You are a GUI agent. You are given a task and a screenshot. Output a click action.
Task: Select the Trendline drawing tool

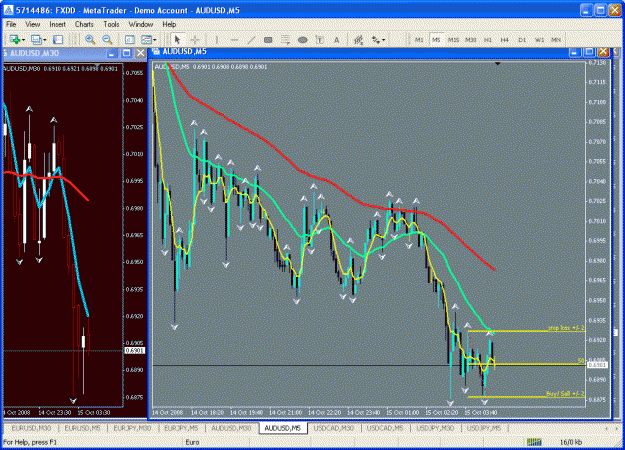(251, 39)
